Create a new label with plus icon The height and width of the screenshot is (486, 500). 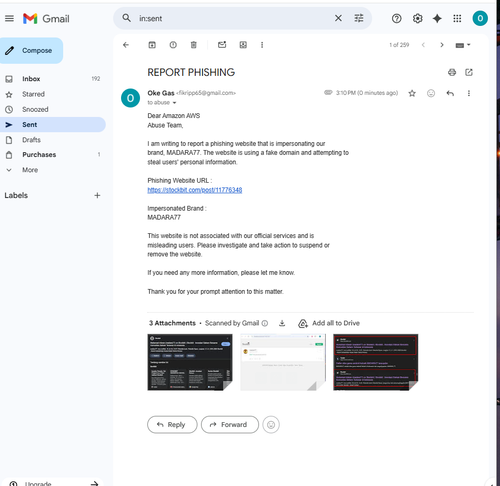click(x=97, y=195)
